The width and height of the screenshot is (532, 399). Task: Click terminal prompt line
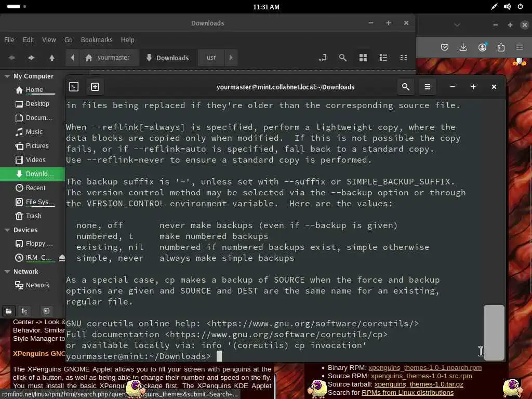144,356
